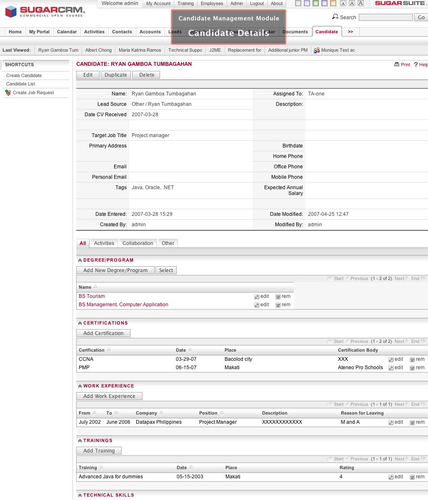The height and width of the screenshot is (500, 428).
Task: Click the Duplicate button
Action: pyautogui.click(x=116, y=75)
